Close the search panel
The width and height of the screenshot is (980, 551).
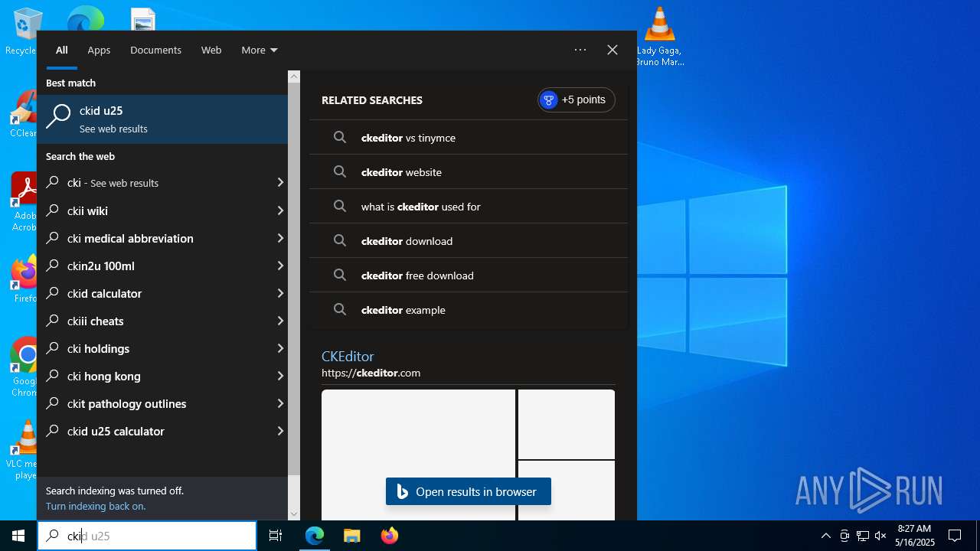pyautogui.click(x=612, y=50)
